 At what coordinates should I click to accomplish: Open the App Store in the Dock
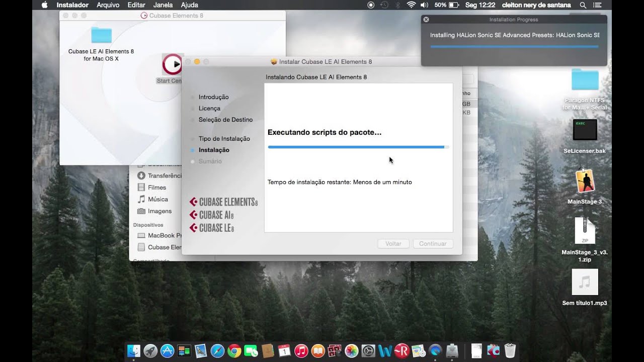tap(167, 350)
